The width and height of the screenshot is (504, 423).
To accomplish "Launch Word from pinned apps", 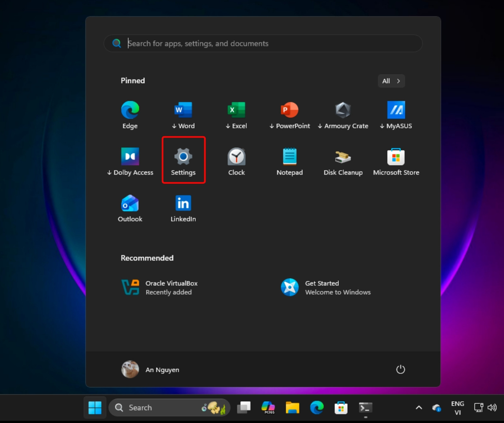I will pyautogui.click(x=183, y=115).
